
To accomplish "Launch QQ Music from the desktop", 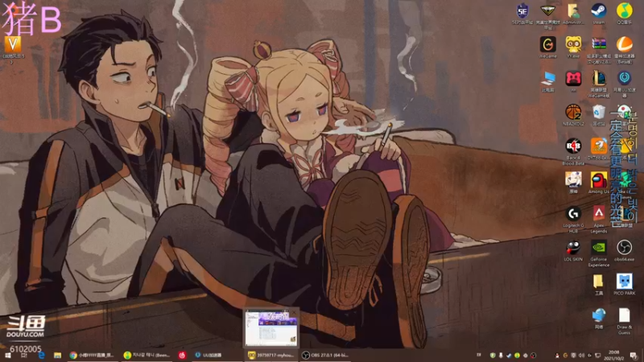I will coord(625,13).
